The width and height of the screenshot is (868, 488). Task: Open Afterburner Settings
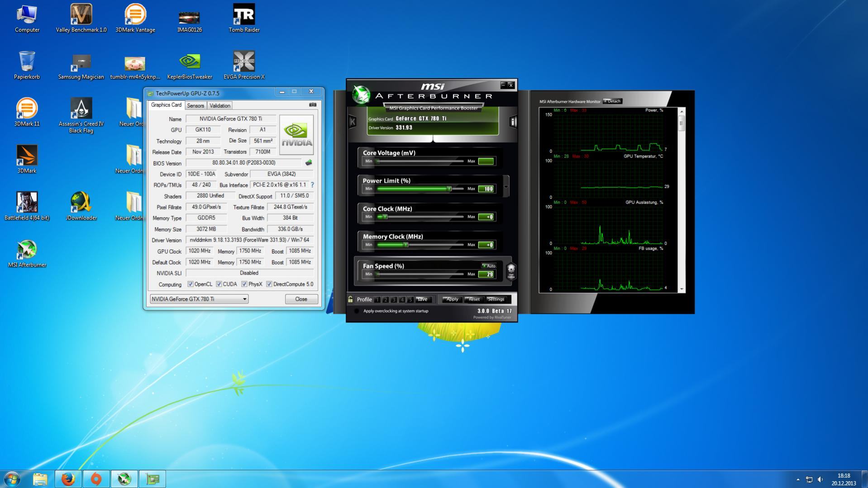tap(496, 299)
